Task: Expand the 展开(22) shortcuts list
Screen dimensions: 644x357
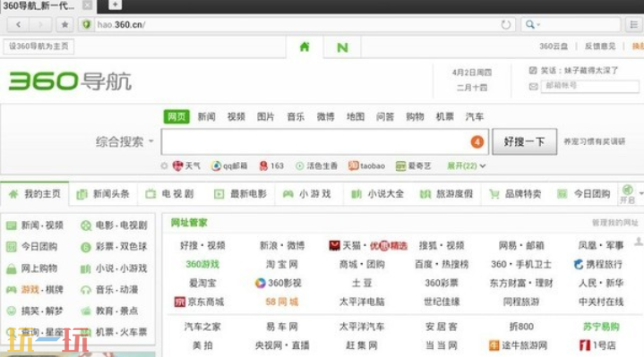Action: (466, 166)
